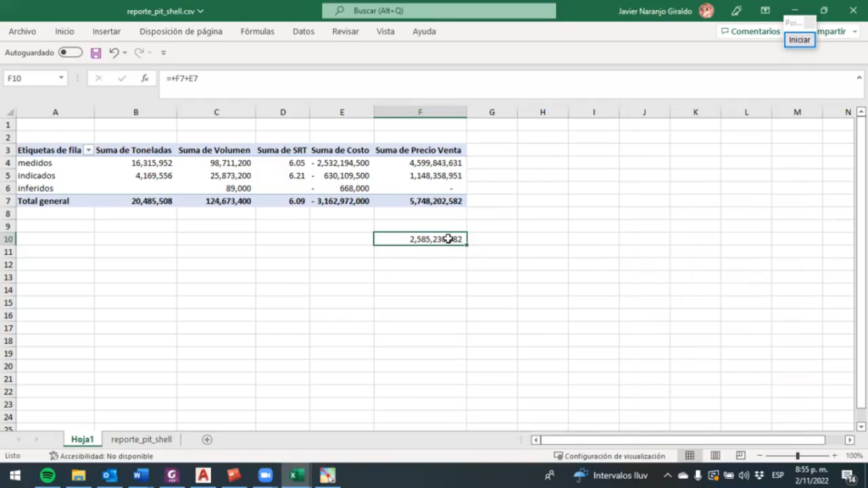868x488 pixels.
Task: Undo the last action
Action: [x=114, y=53]
